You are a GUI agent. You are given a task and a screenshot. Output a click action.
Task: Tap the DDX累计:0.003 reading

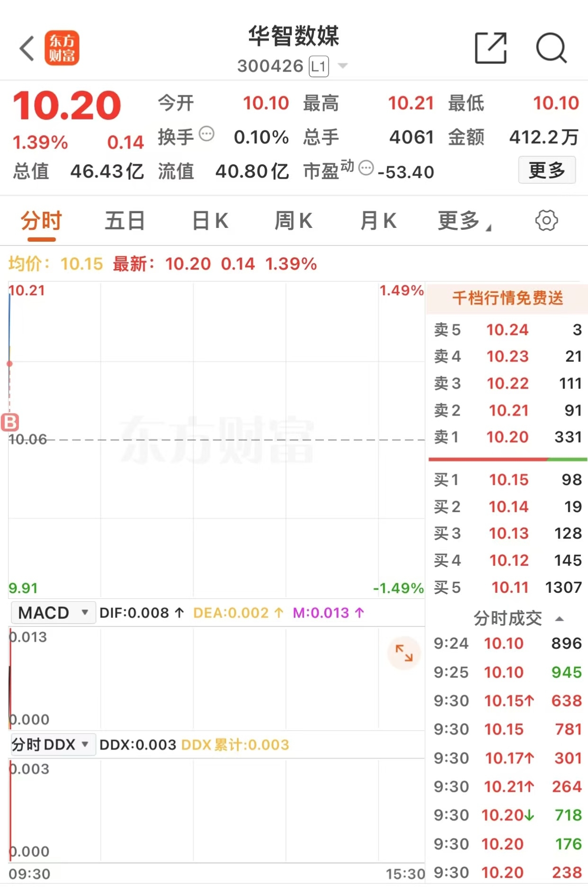[235, 744]
